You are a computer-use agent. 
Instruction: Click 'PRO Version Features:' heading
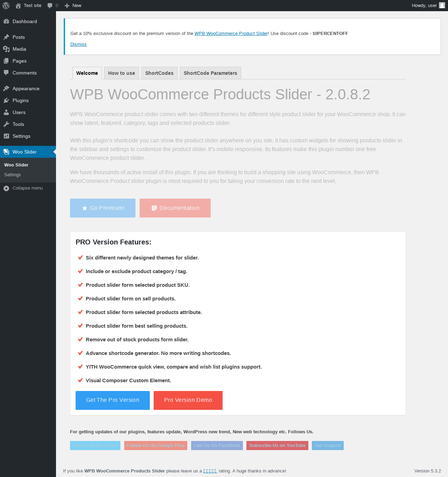[113, 242]
